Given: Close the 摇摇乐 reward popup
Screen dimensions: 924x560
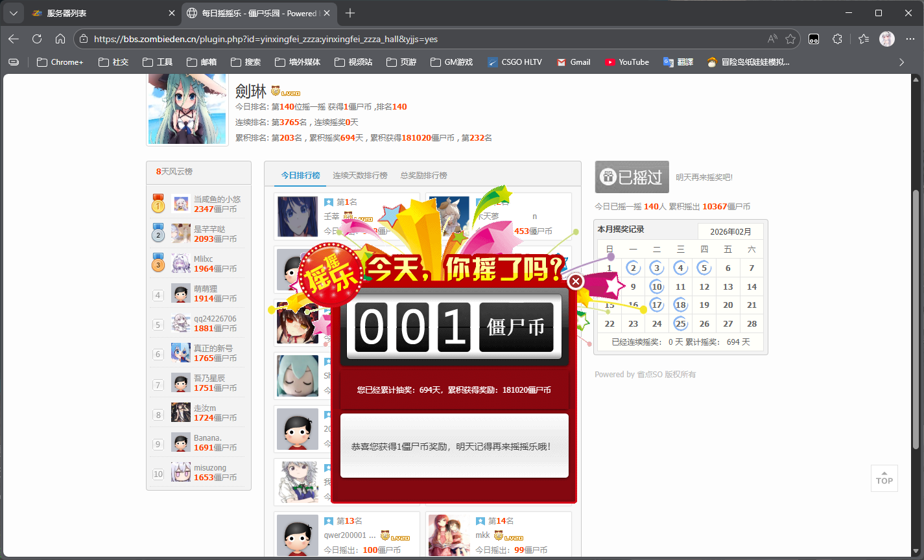Looking at the screenshot, I should 575,282.
